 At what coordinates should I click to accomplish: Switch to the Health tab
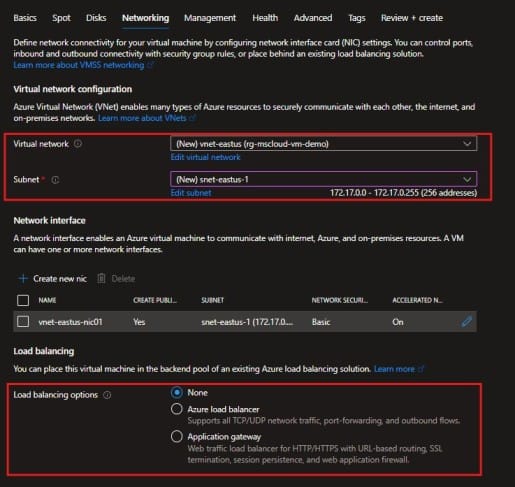(265, 18)
